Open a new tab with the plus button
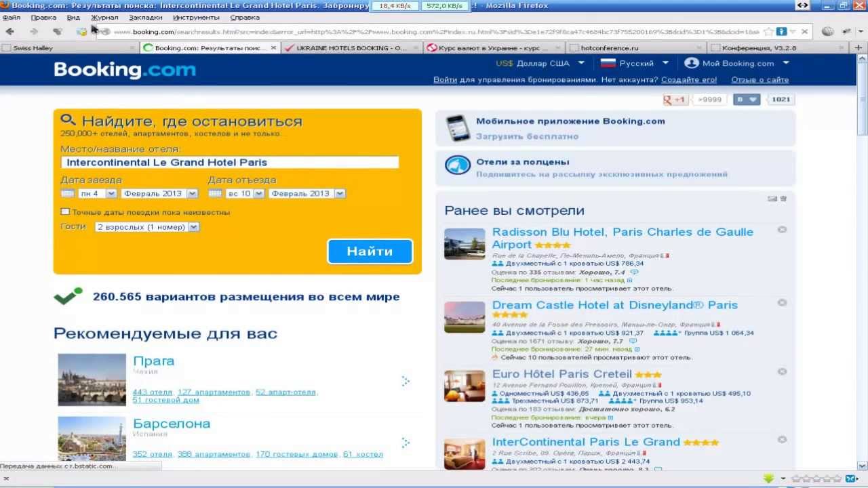The width and height of the screenshot is (868, 488). point(859,47)
